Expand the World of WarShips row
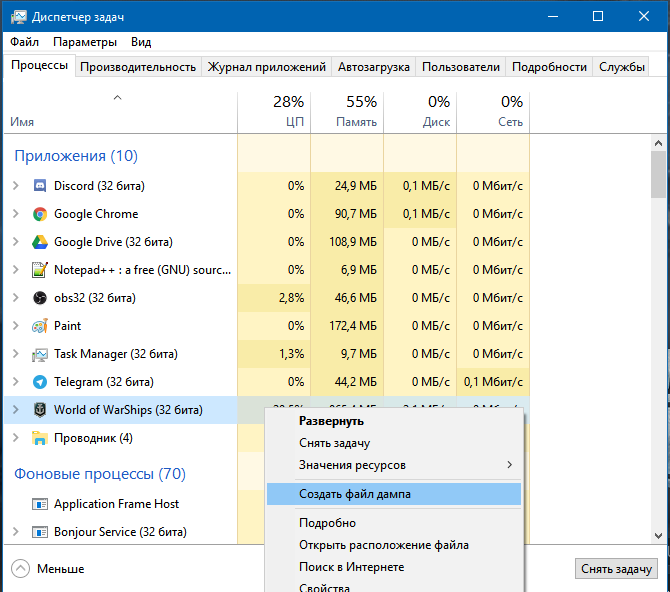 point(16,409)
